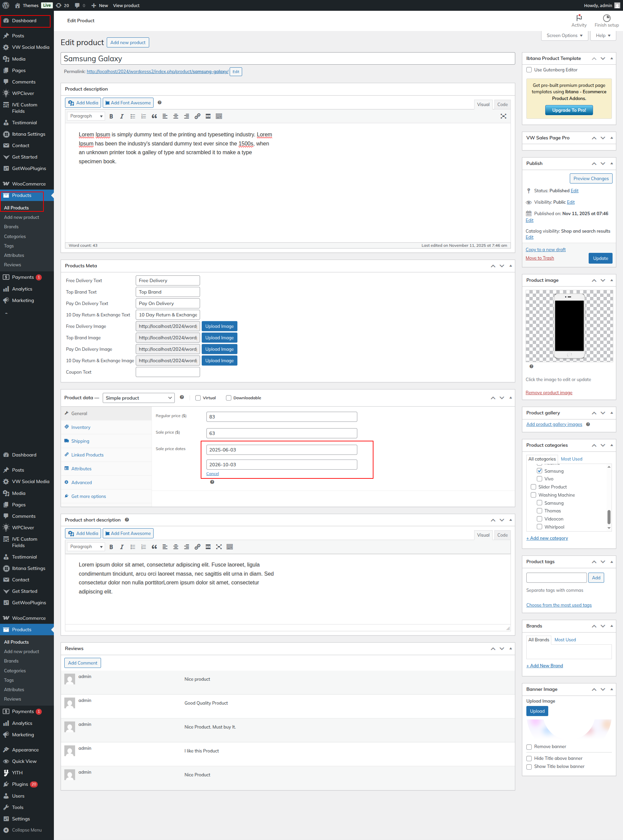This screenshot has width=623, height=840.
Task: Open the Activity flag icon
Action: click(x=579, y=18)
